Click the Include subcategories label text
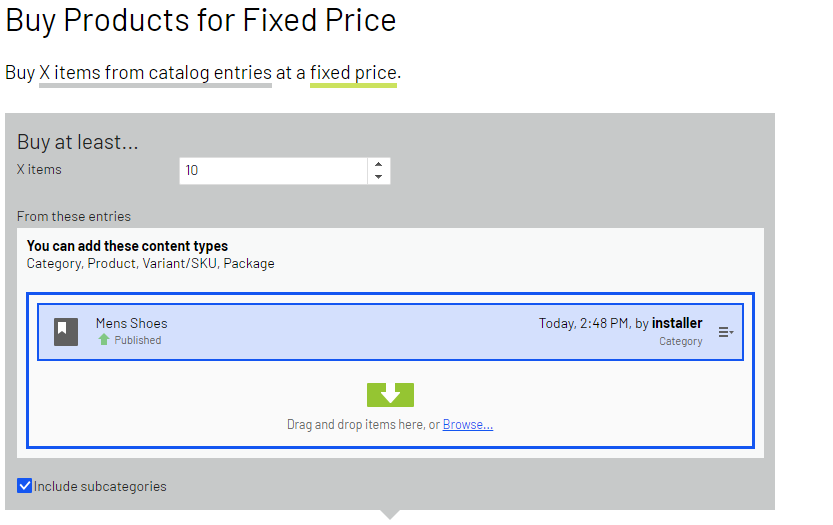Viewport: 833px width, 525px height. (x=100, y=487)
